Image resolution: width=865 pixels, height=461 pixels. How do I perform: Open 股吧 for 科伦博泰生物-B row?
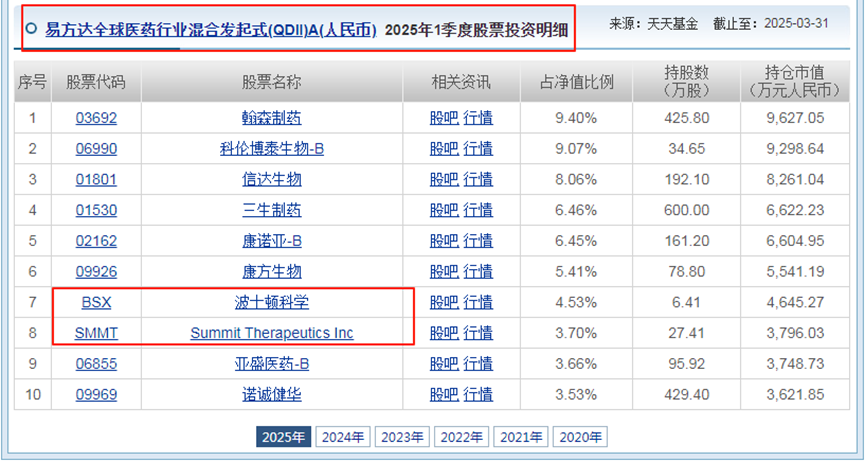[x=444, y=149]
